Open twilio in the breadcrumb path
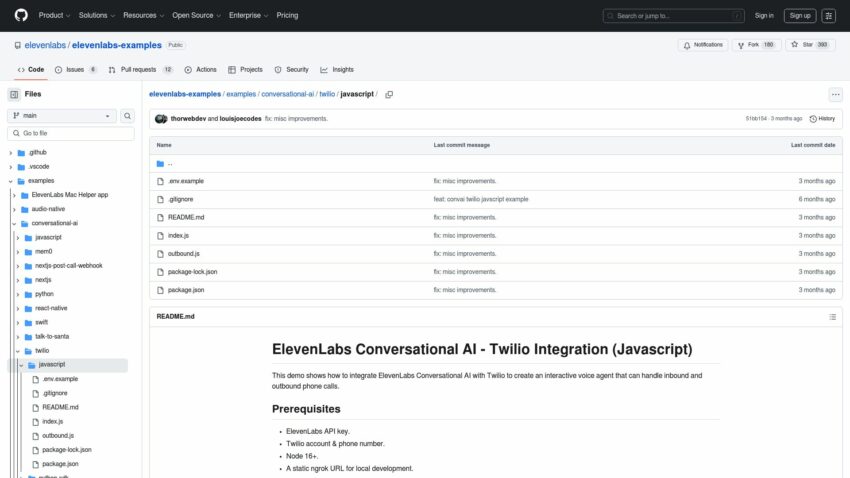Viewport: 850px width, 478px height. (327, 94)
